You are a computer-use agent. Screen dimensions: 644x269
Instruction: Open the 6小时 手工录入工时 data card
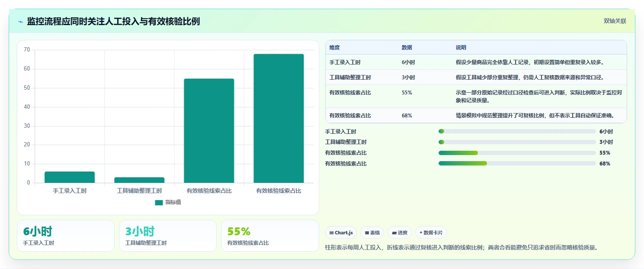point(66,236)
